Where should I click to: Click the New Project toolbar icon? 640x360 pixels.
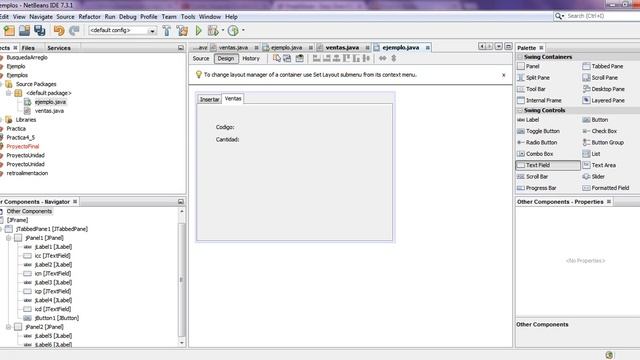[9, 31]
